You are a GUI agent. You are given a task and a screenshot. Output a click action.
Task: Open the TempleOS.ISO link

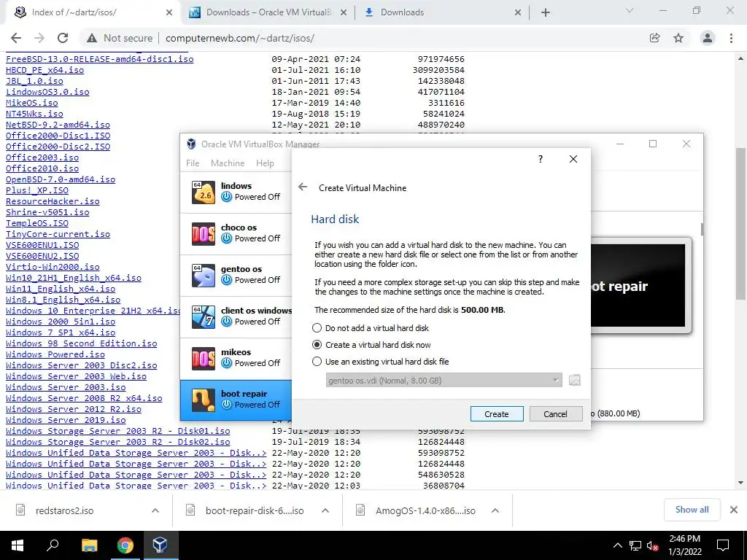click(37, 223)
